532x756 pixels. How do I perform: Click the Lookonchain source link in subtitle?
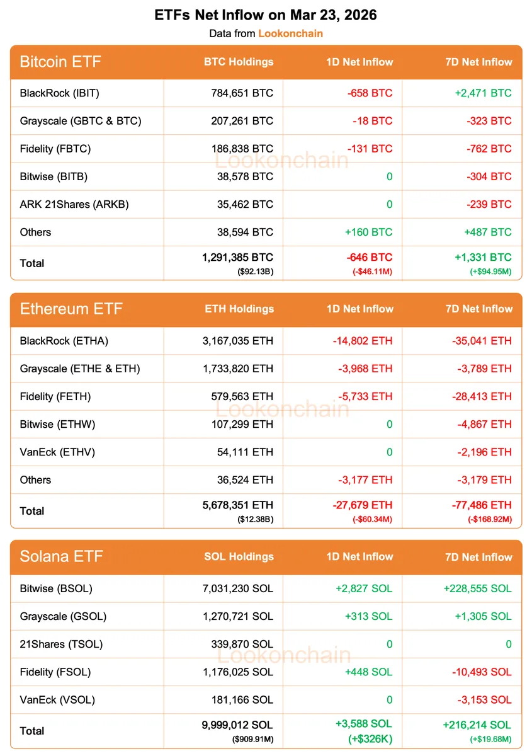tap(290, 33)
